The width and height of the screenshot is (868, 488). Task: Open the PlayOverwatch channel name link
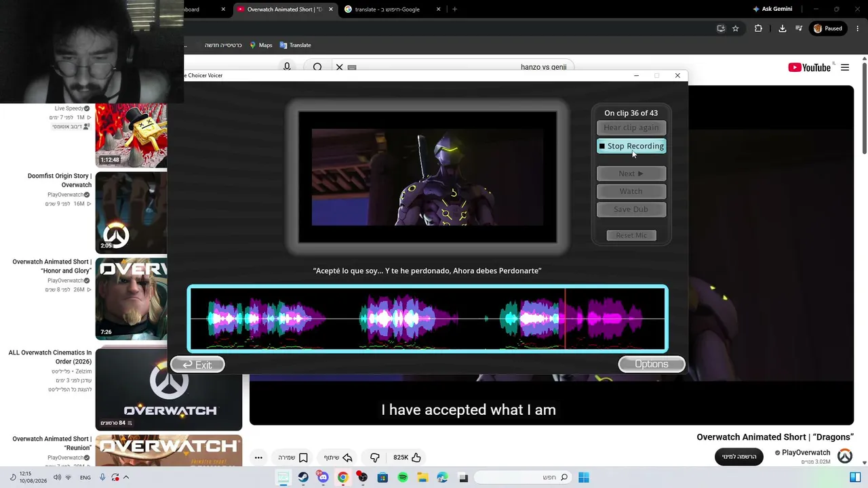[806, 453]
